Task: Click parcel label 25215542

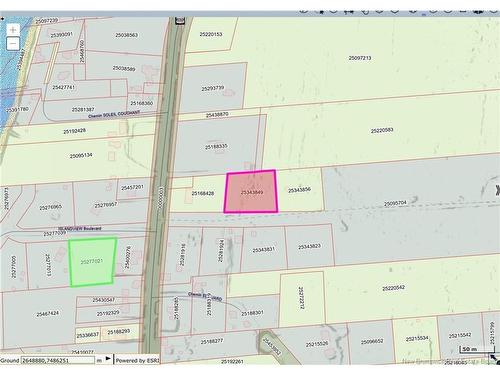Action: click(460, 336)
